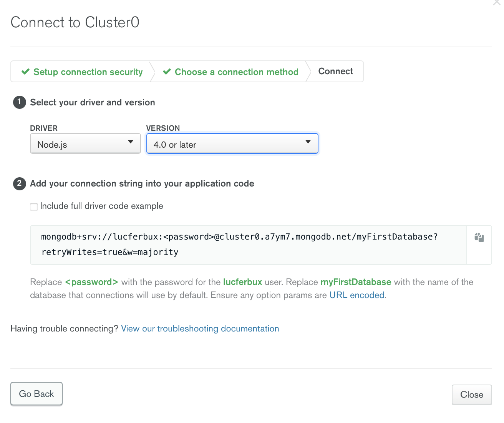Click the green <password> placeholder text
Viewport: 504px width, 423px height.
(x=91, y=282)
